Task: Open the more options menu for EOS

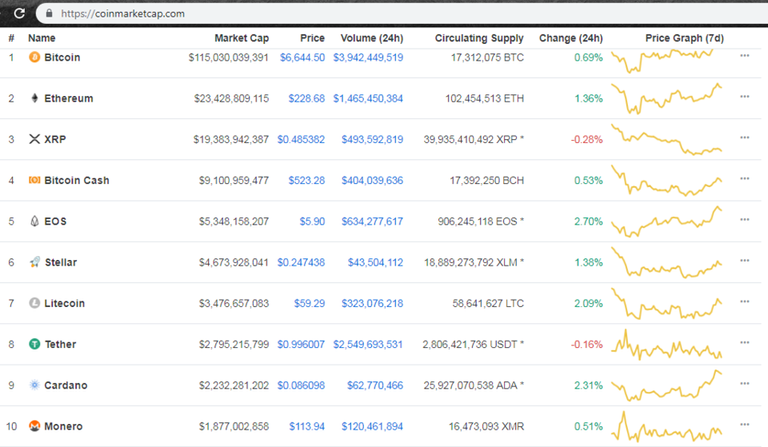Action: tap(744, 220)
